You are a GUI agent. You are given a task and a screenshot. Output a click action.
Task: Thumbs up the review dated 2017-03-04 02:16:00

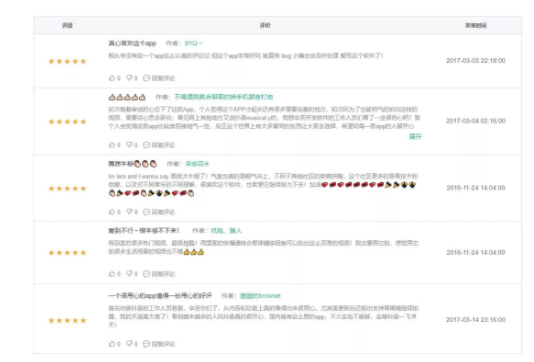pyautogui.click(x=112, y=145)
